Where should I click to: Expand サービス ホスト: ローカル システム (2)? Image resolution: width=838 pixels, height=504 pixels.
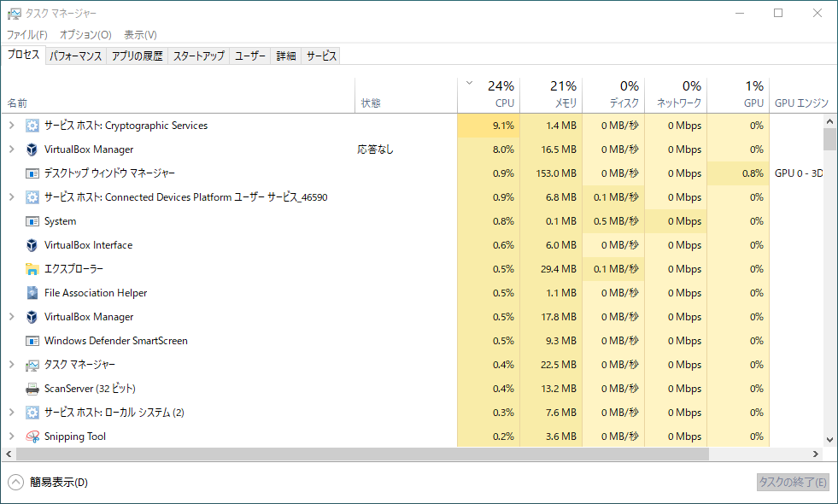[11, 413]
